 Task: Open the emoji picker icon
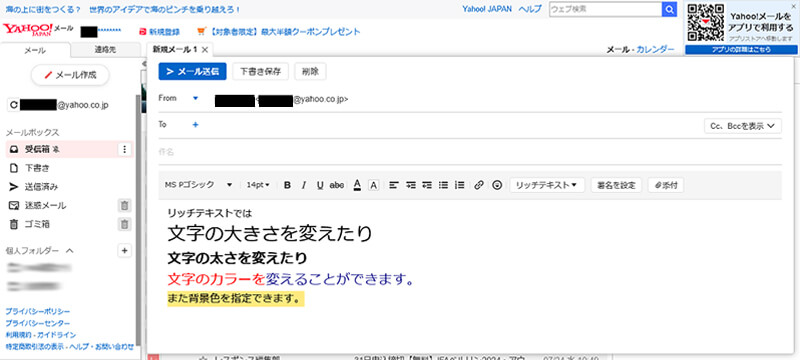(x=497, y=185)
